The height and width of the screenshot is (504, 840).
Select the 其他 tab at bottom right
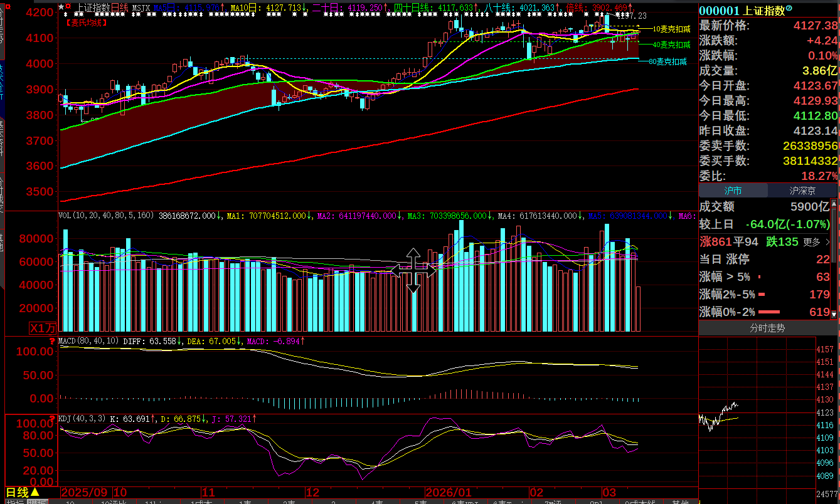pos(679,502)
